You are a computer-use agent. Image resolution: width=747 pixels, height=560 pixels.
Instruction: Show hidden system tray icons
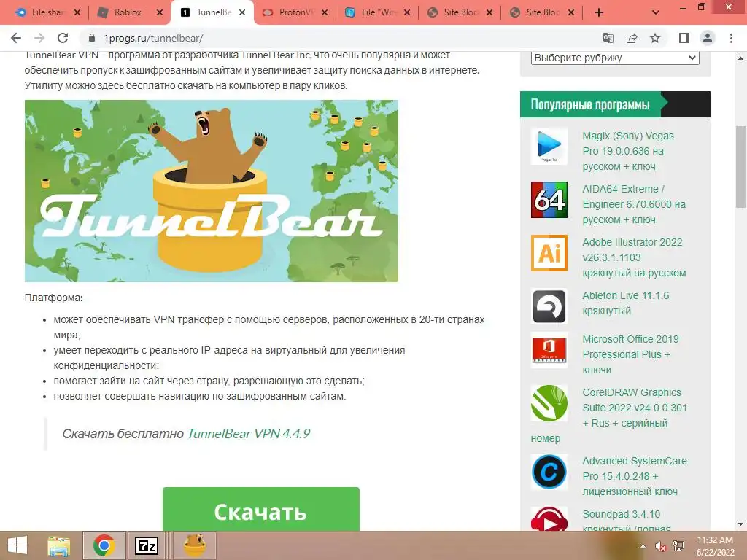click(x=643, y=546)
